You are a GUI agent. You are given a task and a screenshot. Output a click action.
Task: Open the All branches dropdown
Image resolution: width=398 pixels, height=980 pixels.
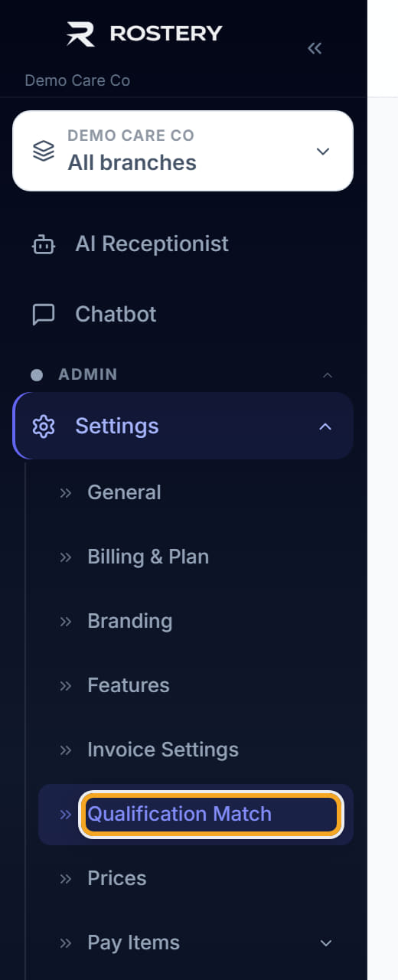pyautogui.click(x=183, y=151)
